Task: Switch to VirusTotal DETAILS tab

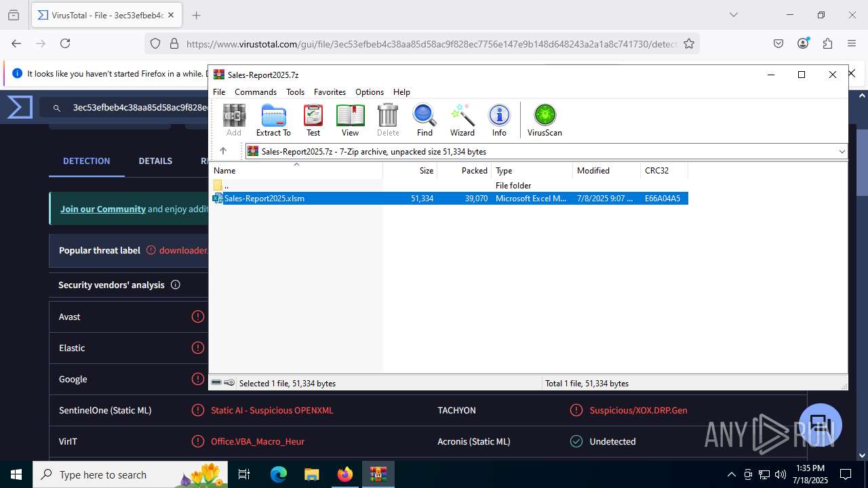Action: [x=155, y=161]
